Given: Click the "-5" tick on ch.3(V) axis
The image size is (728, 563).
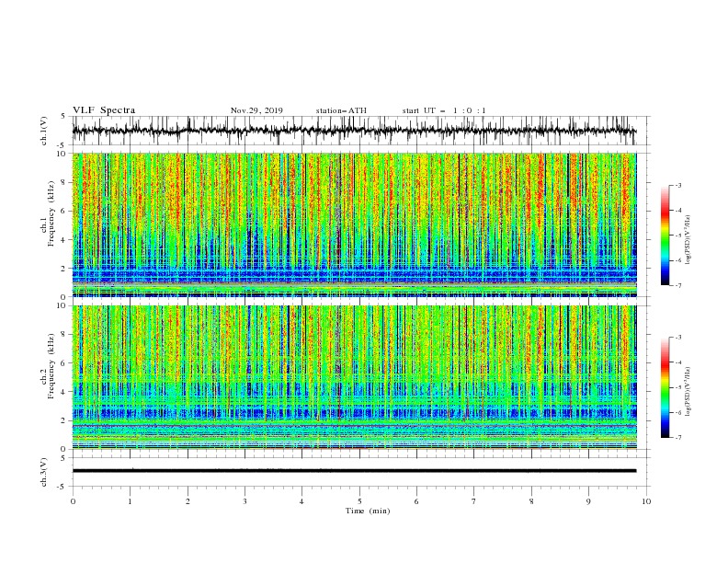Looking at the screenshot, I should (x=63, y=487).
